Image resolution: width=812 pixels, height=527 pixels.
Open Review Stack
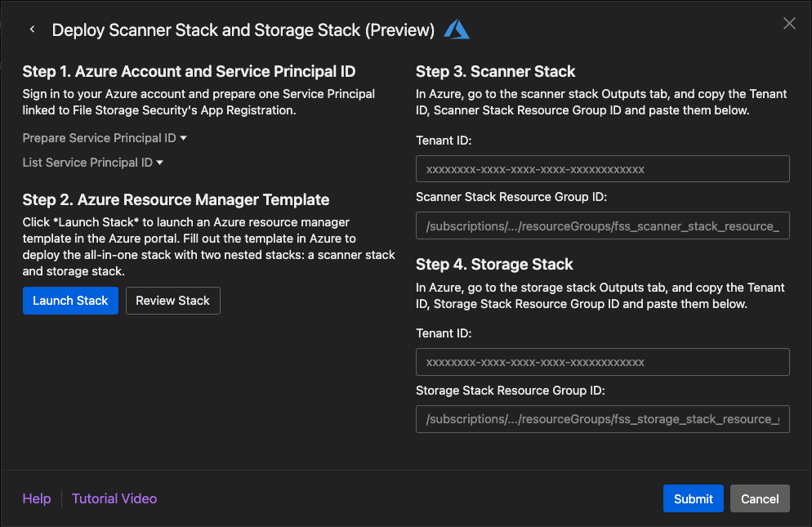click(x=172, y=301)
